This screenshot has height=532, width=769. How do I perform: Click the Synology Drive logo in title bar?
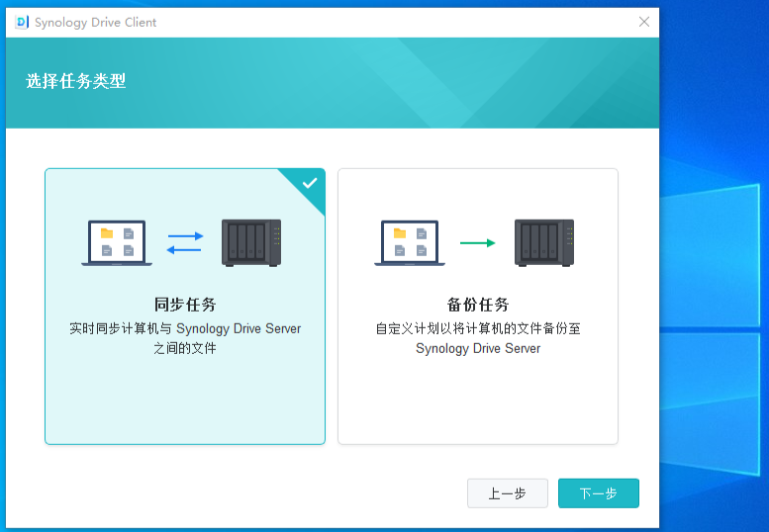tap(22, 22)
